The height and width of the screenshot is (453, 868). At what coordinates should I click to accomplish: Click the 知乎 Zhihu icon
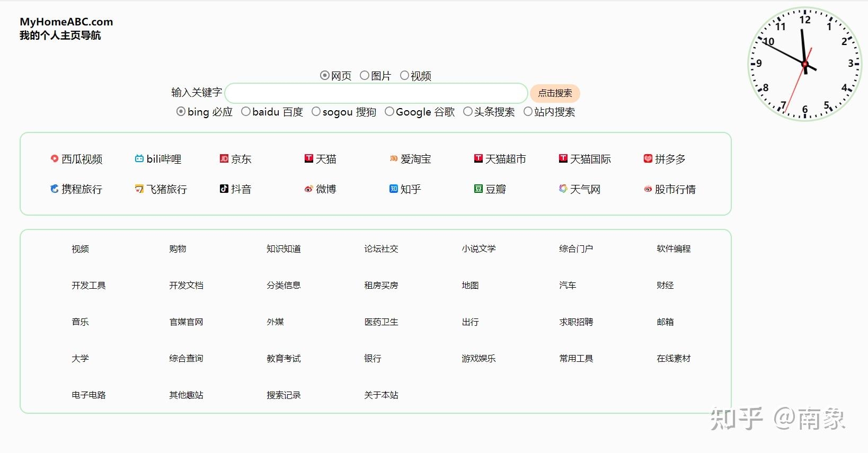(x=394, y=189)
